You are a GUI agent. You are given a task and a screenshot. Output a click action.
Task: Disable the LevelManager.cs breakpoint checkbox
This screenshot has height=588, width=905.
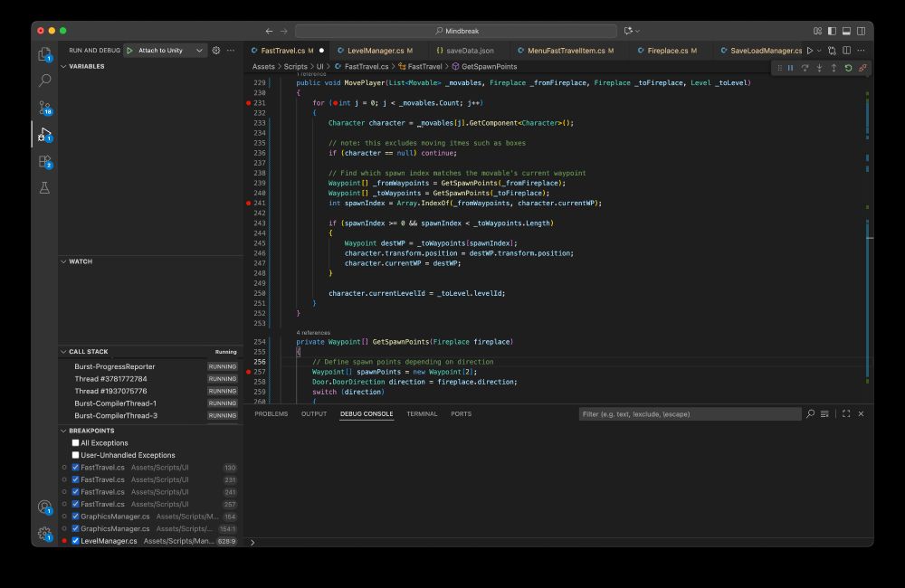tap(76, 541)
